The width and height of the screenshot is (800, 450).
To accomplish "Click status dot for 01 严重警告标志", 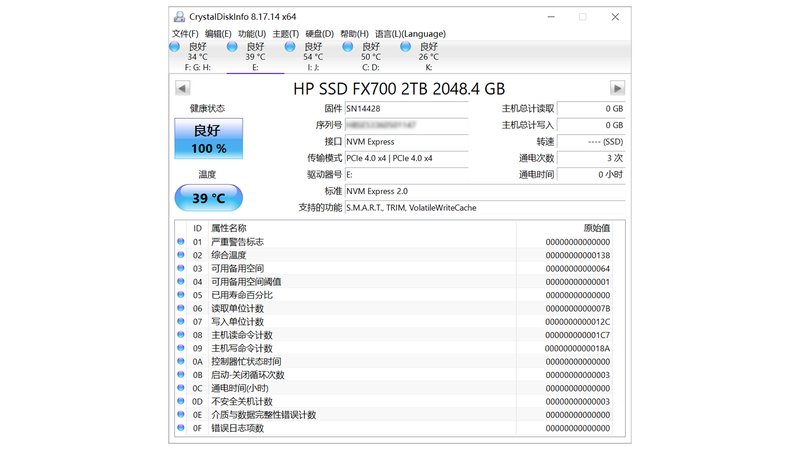I will (181, 241).
